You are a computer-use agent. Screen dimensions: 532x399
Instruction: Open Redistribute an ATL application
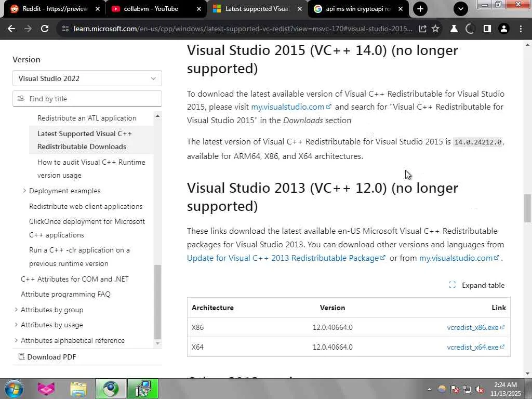(x=87, y=118)
